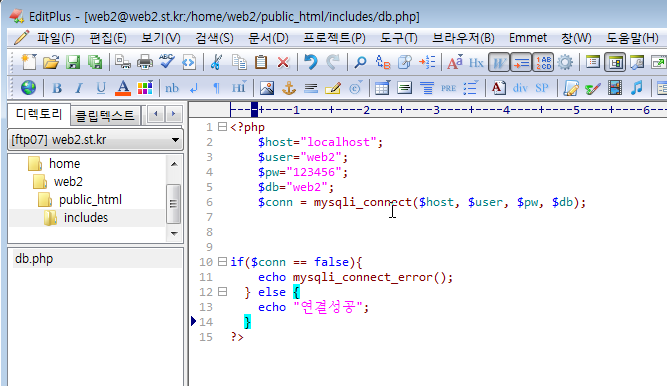The width and height of the screenshot is (667, 386).
Task: Toggle line numbers display
Action: coord(543,63)
